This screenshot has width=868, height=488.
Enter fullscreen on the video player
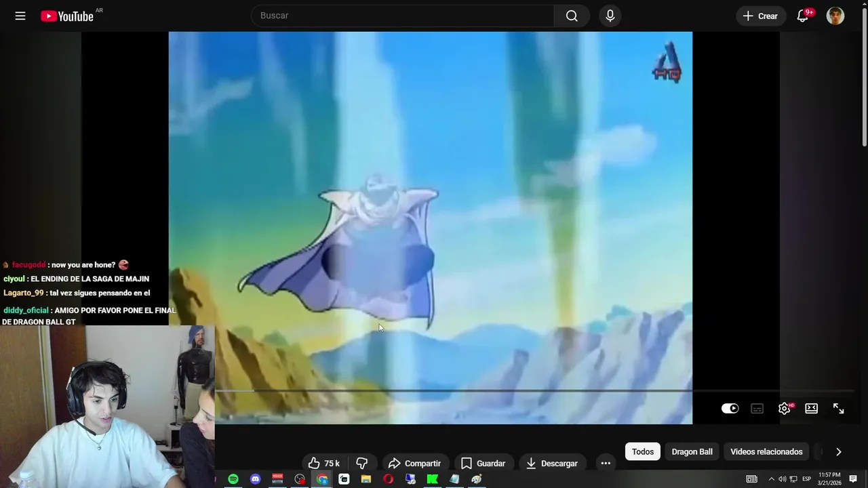tap(839, 408)
